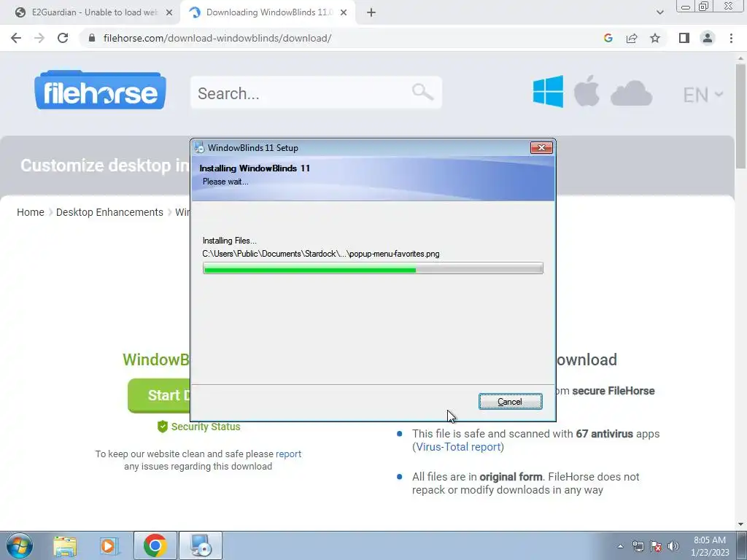Open Chrome's three-dot menu
The height and width of the screenshot is (560, 747).
click(731, 38)
